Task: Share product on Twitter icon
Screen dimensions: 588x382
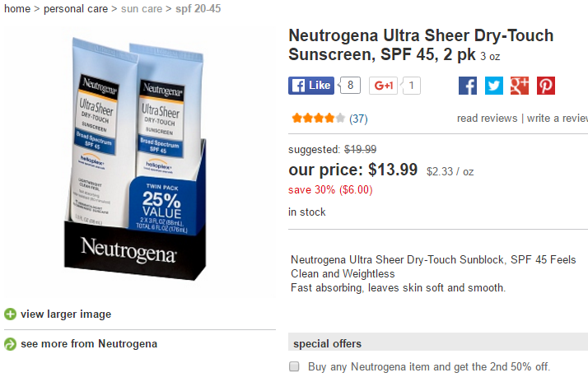Action: [494, 86]
